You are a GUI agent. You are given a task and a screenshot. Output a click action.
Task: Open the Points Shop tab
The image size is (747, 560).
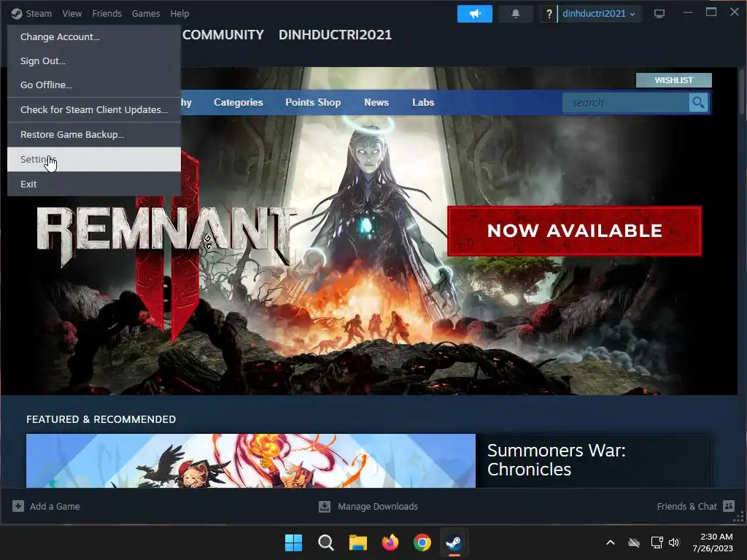point(313,102)
